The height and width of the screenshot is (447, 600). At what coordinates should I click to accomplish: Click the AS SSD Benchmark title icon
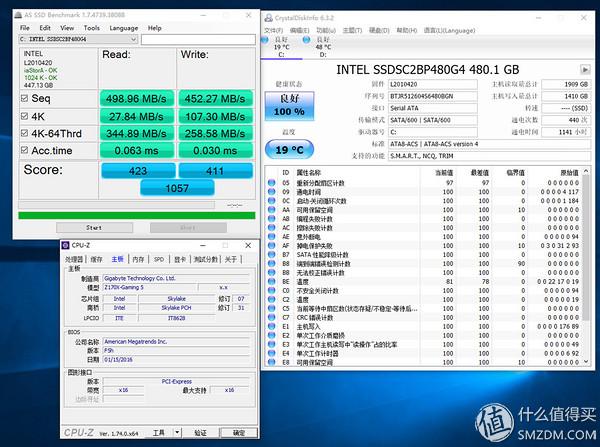pos(18,15)
